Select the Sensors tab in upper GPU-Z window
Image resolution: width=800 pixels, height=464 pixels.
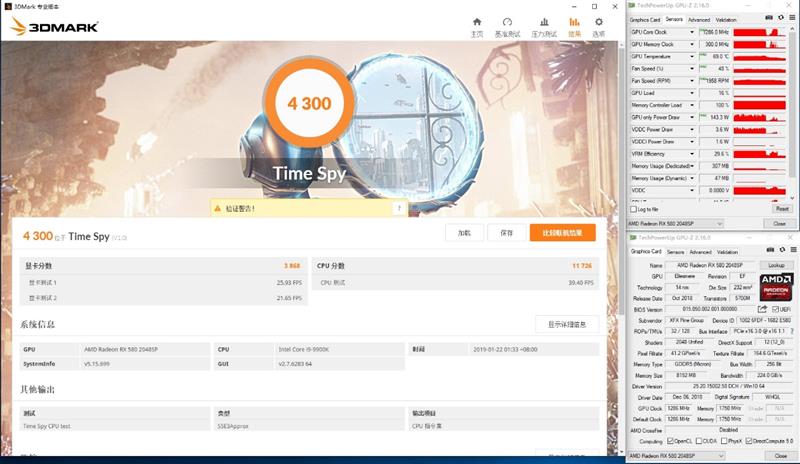[674, 19]
